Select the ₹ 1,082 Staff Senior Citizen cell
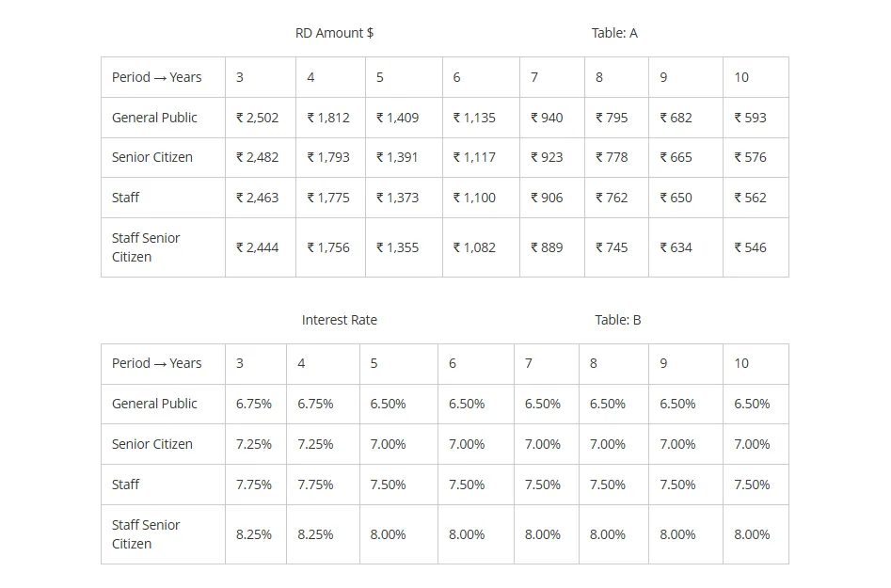The height and width of the screenshot is (588, 891). [x=474, y=247]
